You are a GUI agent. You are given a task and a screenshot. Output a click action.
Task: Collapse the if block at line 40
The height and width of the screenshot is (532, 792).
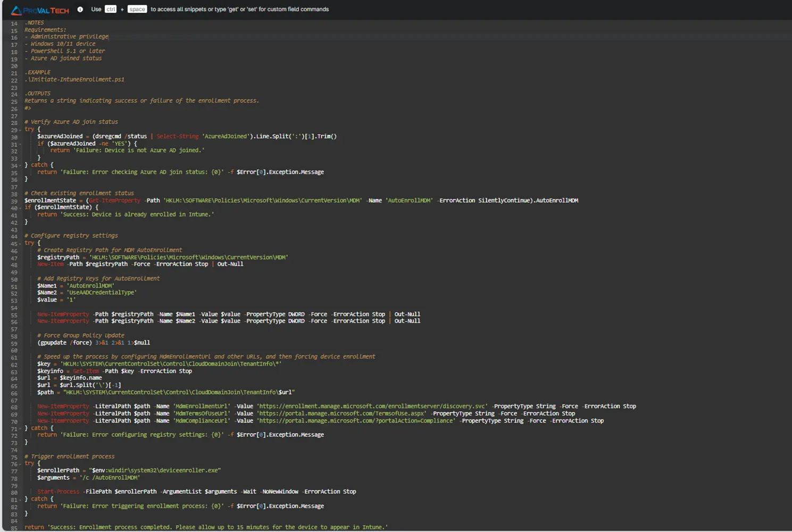20,208
